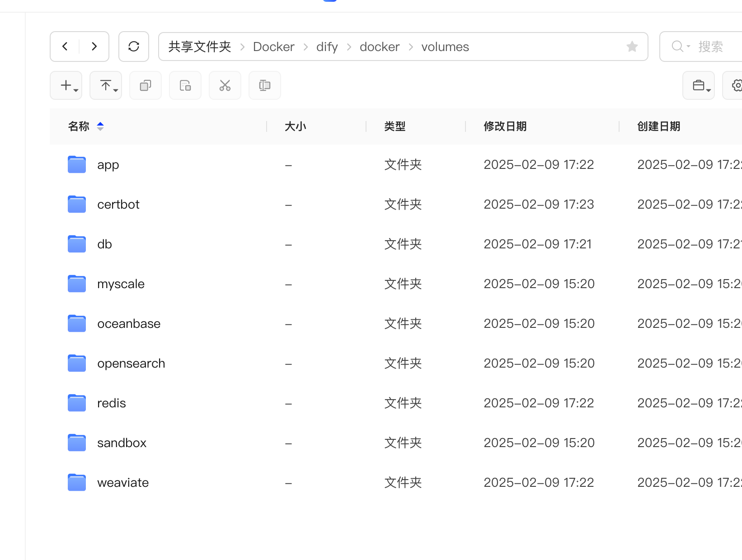Go to dify in breadcrumb path
This screenshot has height=560, width=742.
point(327,47)
